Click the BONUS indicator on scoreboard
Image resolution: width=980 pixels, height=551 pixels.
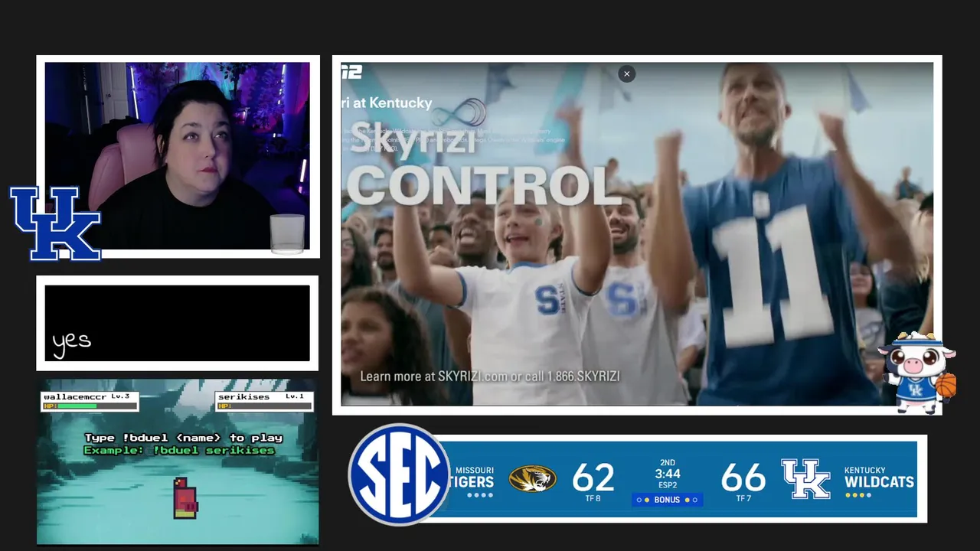pyautogui.click(x=667, y=500)
